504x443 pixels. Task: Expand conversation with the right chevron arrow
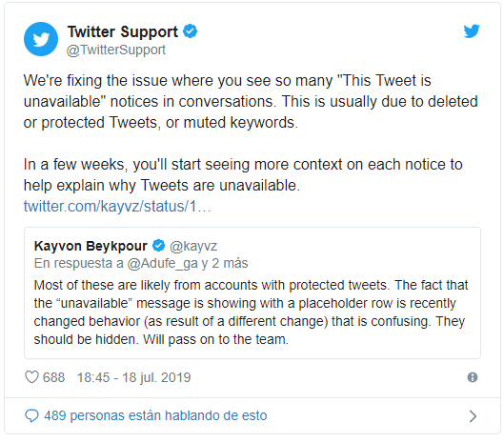tap(473, 416)
